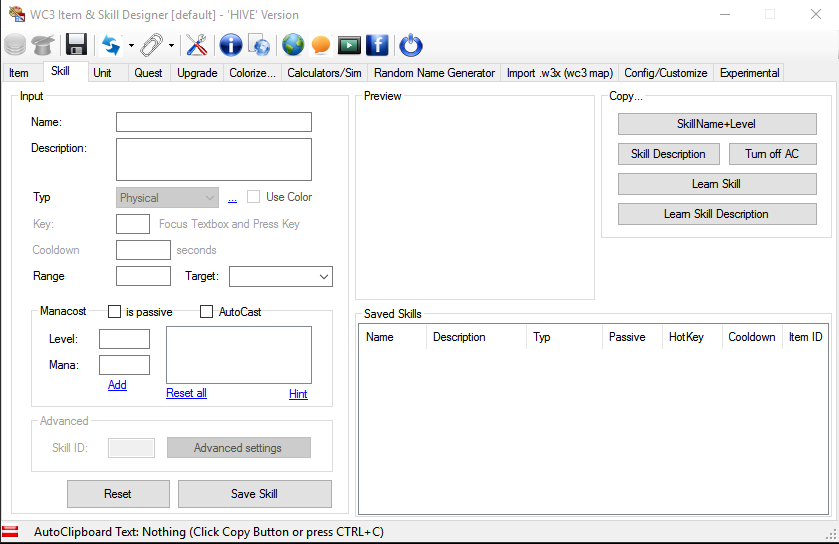Viewport: 839px width, 544px height.
Task: Click the Manacost level list box
Action: pos(239,355)
